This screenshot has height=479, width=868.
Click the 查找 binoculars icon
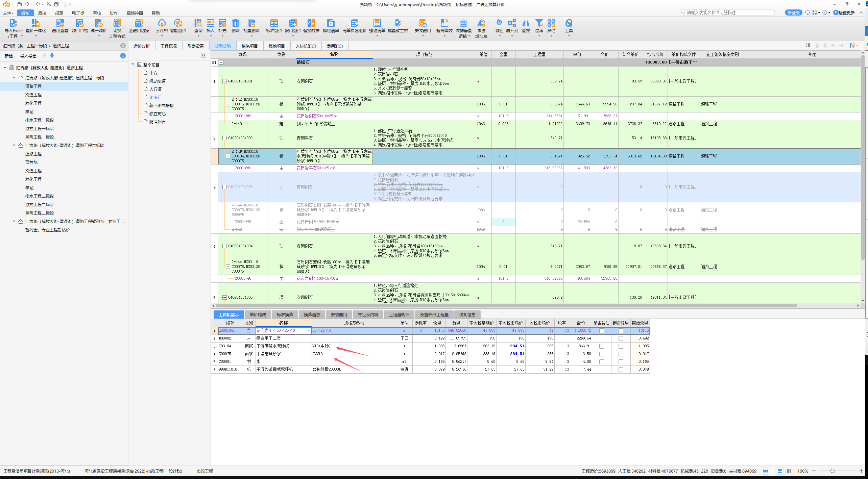pyautogui.click(x=526, y=23)
